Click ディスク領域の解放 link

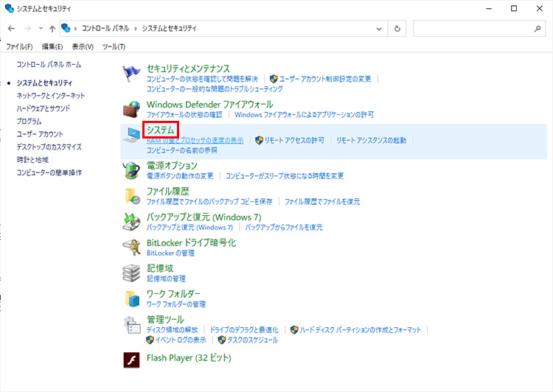click(172, 329)
